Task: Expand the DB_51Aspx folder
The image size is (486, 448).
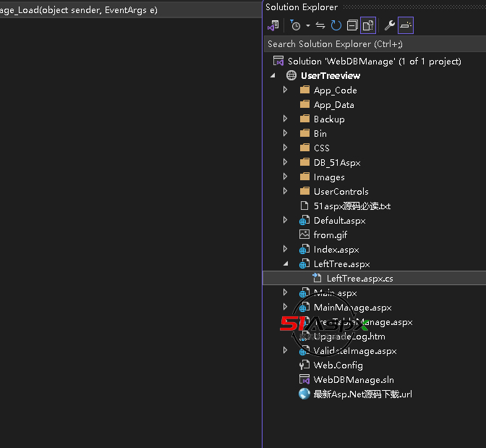Action: 285,162
